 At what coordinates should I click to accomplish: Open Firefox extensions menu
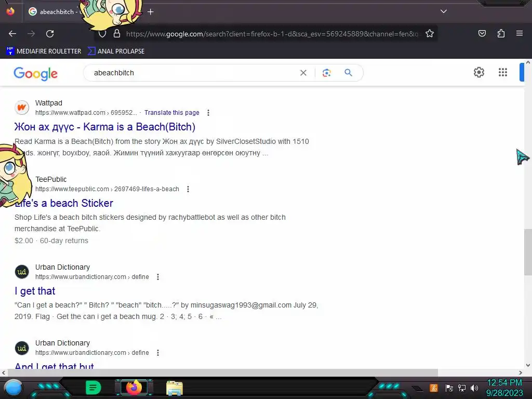(x=501, y=34)
